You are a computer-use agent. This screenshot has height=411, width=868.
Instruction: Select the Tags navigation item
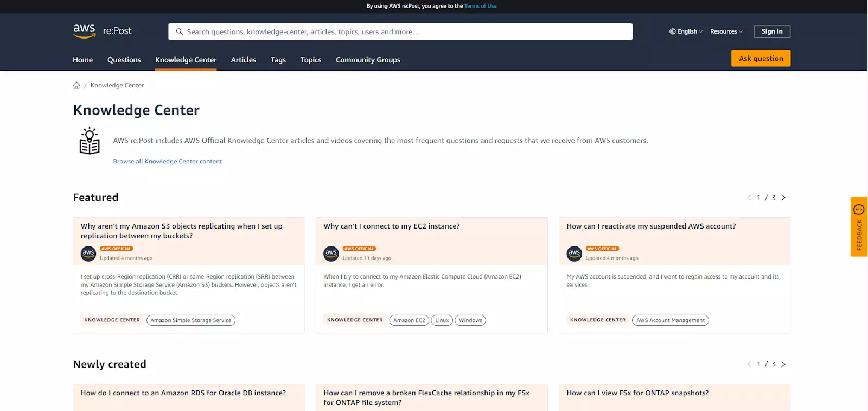click(278, 60)
